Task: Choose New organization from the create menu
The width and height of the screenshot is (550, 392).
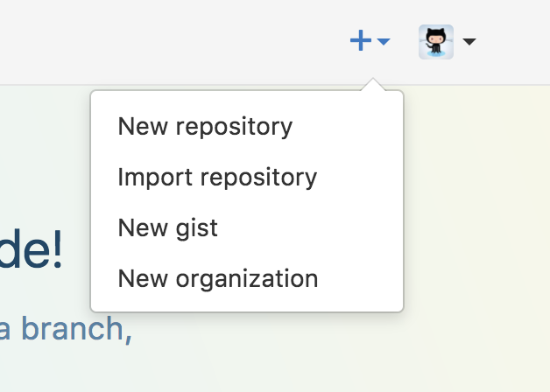Action: tap(247, 279)
